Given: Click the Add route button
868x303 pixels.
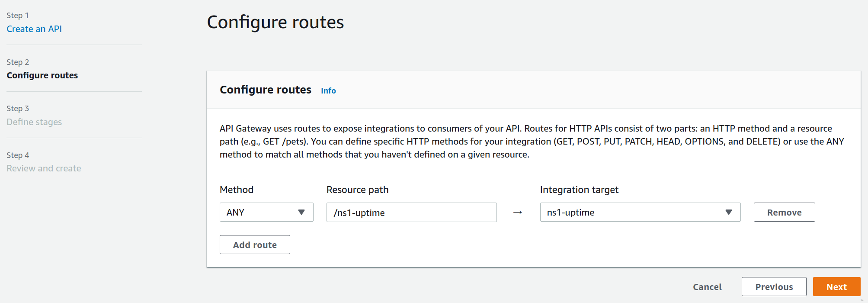Looking at the screenshot, I should point(255,245).
